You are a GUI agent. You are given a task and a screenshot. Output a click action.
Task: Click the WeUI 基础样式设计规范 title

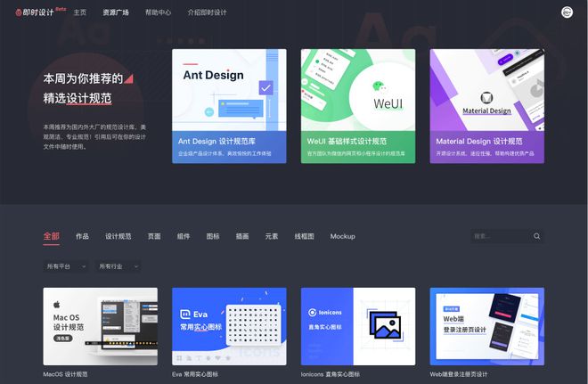347,142
